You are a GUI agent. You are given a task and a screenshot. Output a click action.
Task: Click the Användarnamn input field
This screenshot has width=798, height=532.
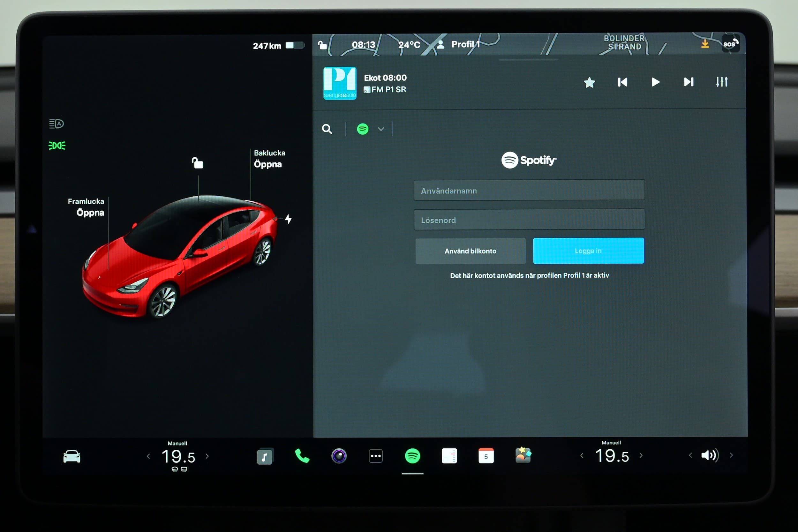[529, 190]
